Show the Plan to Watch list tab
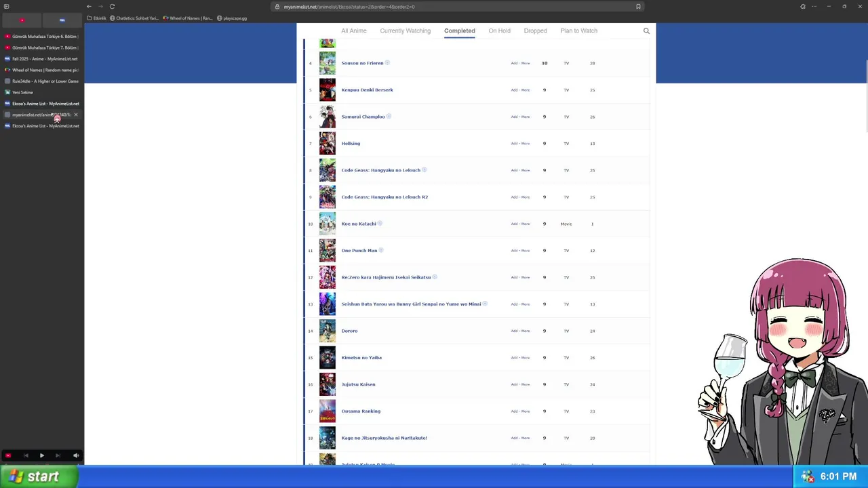Screen dimensions: 868x488 coord(578,30)
